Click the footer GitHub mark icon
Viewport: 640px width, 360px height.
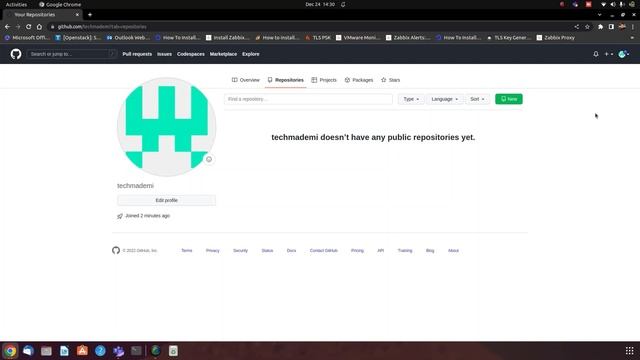coord(116,250)
